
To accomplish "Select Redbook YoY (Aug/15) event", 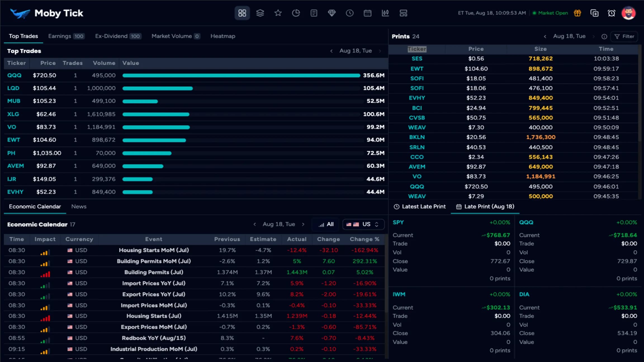I will [154, 338].
